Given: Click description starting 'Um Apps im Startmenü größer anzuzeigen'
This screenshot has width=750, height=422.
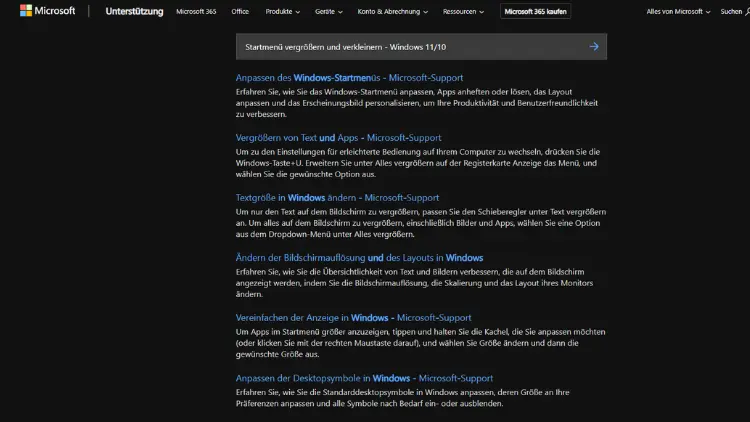Looking at the screenshot, I should [x=420, y=343].
